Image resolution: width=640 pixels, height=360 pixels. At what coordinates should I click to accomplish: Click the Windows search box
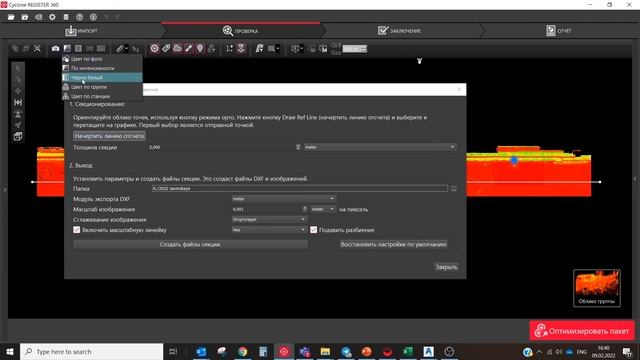point(91,351)
